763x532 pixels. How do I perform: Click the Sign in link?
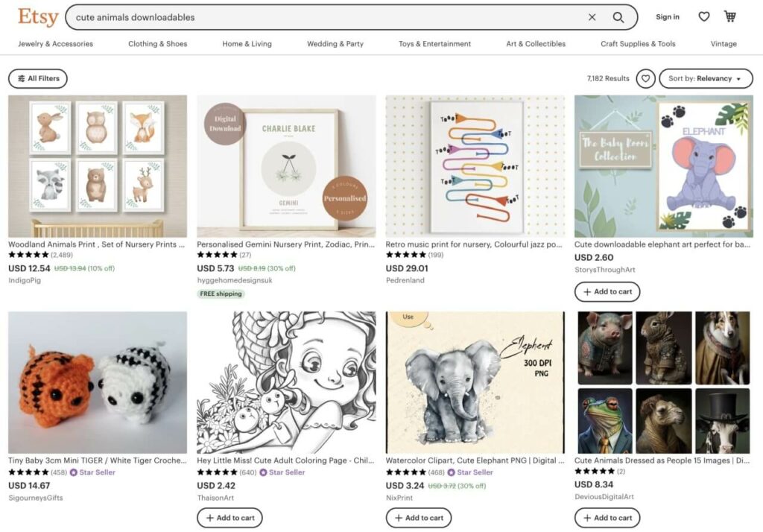(668, 16)
